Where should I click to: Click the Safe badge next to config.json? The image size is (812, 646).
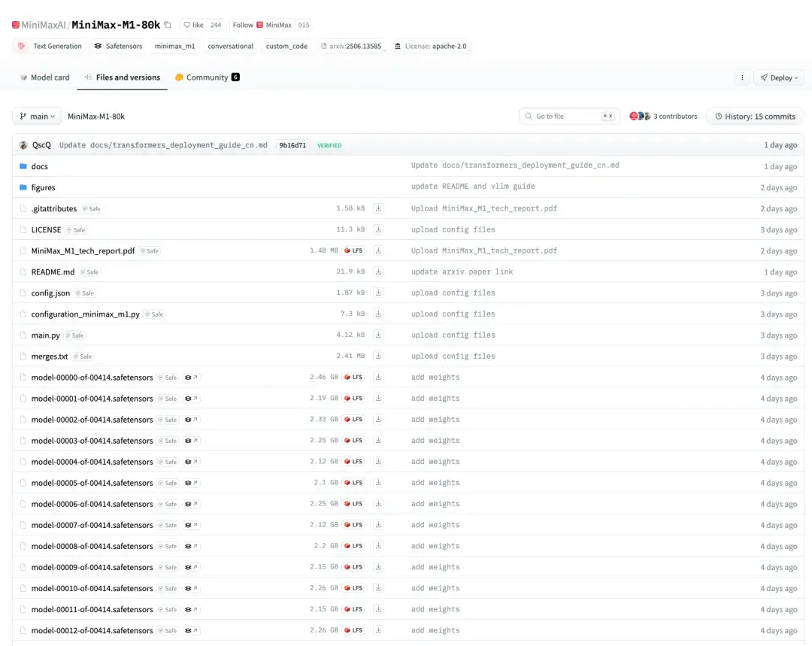tap(85, 293)
